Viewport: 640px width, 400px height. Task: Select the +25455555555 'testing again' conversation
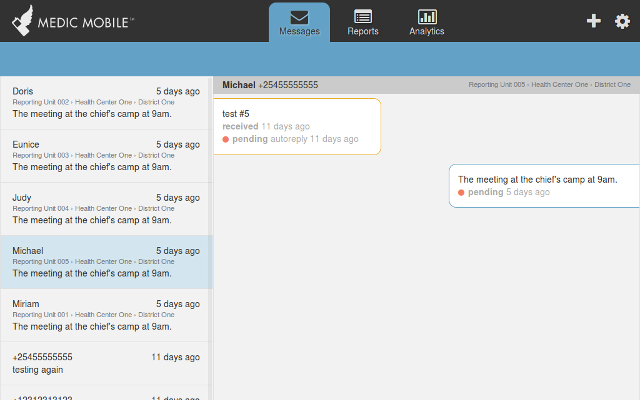[106, 363]
